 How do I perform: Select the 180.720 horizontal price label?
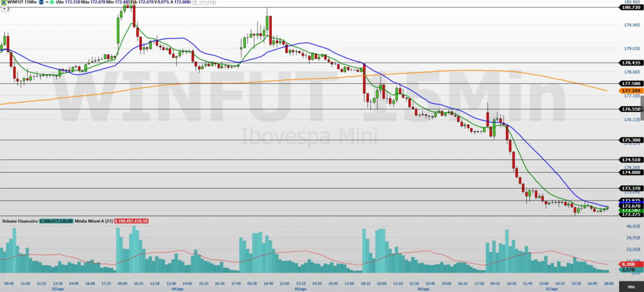[x=631, y=7]
